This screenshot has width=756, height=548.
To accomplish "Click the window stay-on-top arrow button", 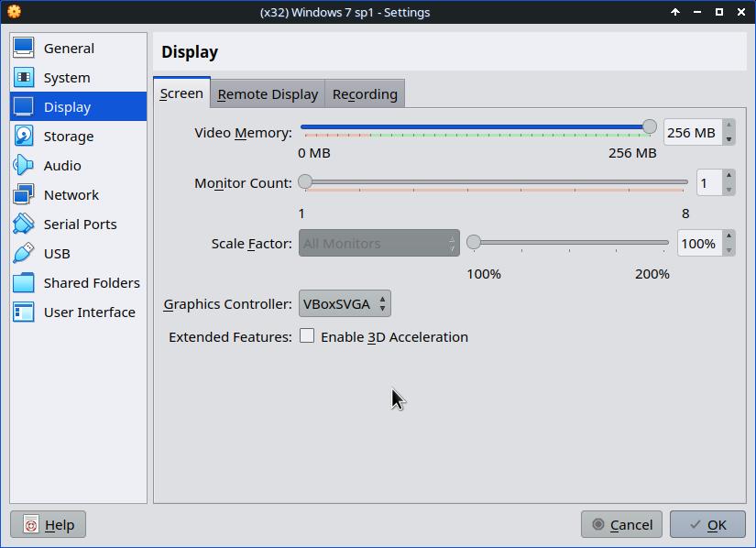I will point(675,12).
